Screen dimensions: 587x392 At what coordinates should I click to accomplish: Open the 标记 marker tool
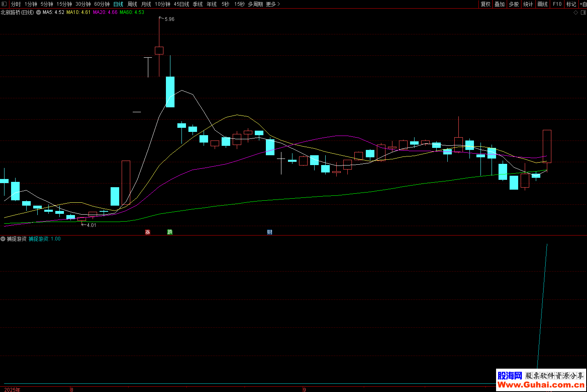click(571, 4)
